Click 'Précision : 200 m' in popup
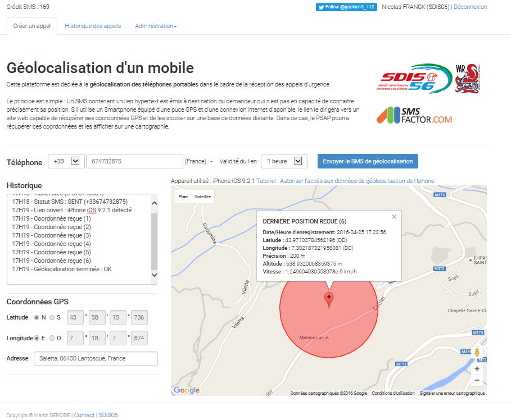Viewport: 511px width, 420px height. click(284, 256)
